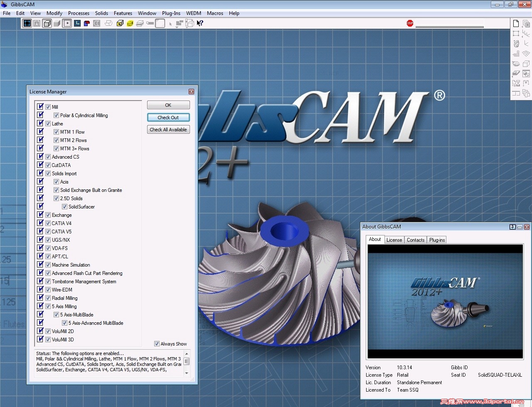Switch to the License tab in About GibbsCAM
Image resolution: width=532 pixels, height=407 pixels.
click(x=394, y=240)
